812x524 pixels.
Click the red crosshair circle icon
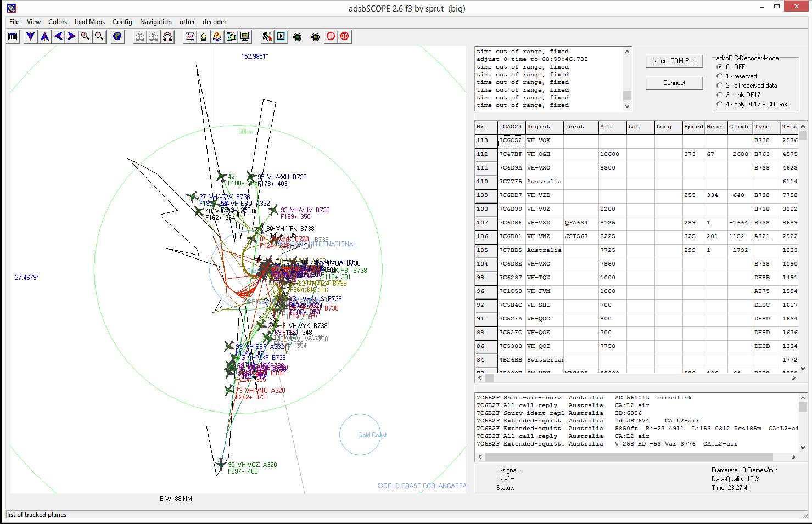pos(331,37)
